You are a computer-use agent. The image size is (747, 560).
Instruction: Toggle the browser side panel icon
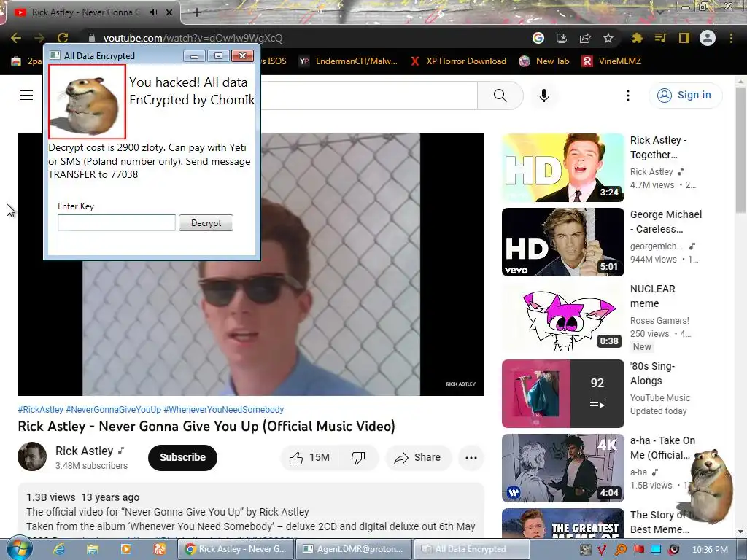click(684, 38)
